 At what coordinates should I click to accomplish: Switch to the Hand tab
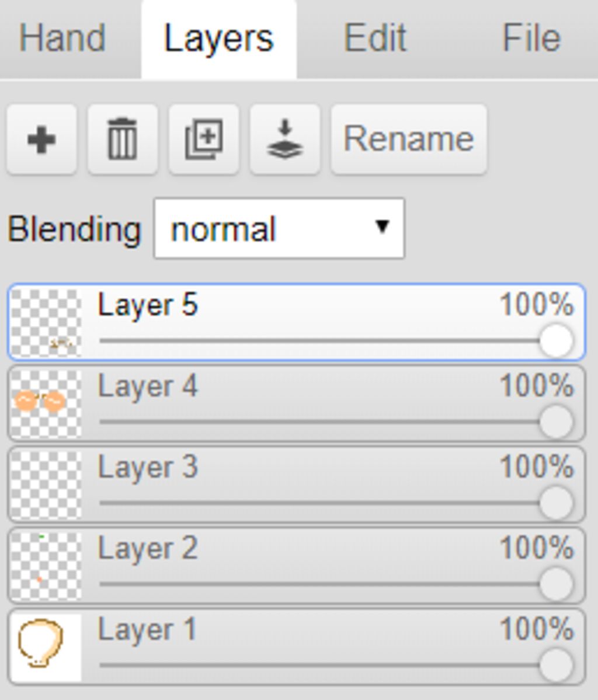(62, 39)
